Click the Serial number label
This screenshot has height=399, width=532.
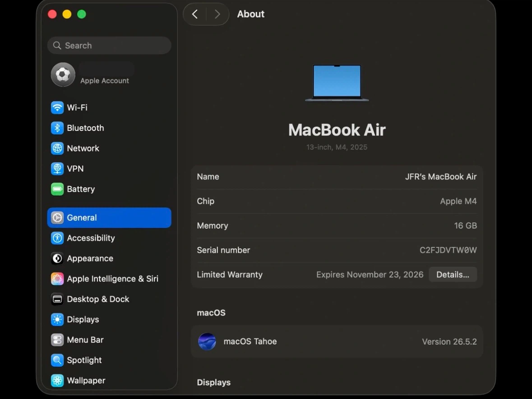click(223, 250)
